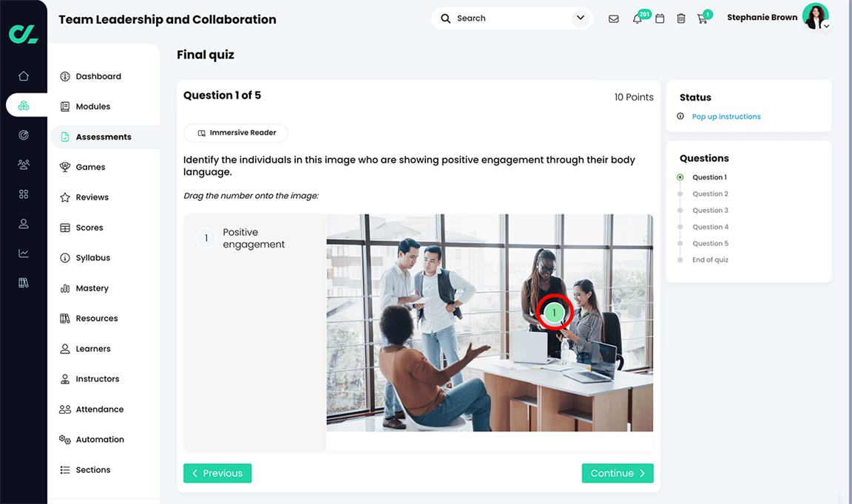Image resolution: width=852 pixels, height=504 pixels.
Task: Open the calendar icon in header
Action: (x=660, y=19)
